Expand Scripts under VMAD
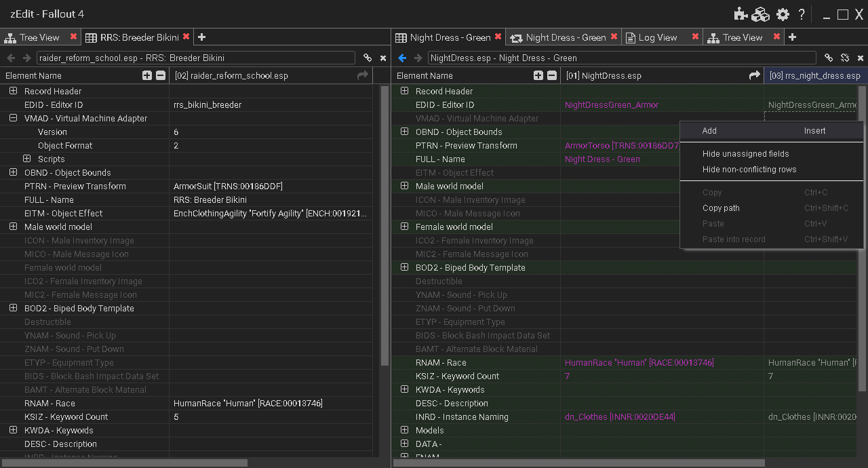Screen dimensions: 868x468 click(x=27, y=159)
